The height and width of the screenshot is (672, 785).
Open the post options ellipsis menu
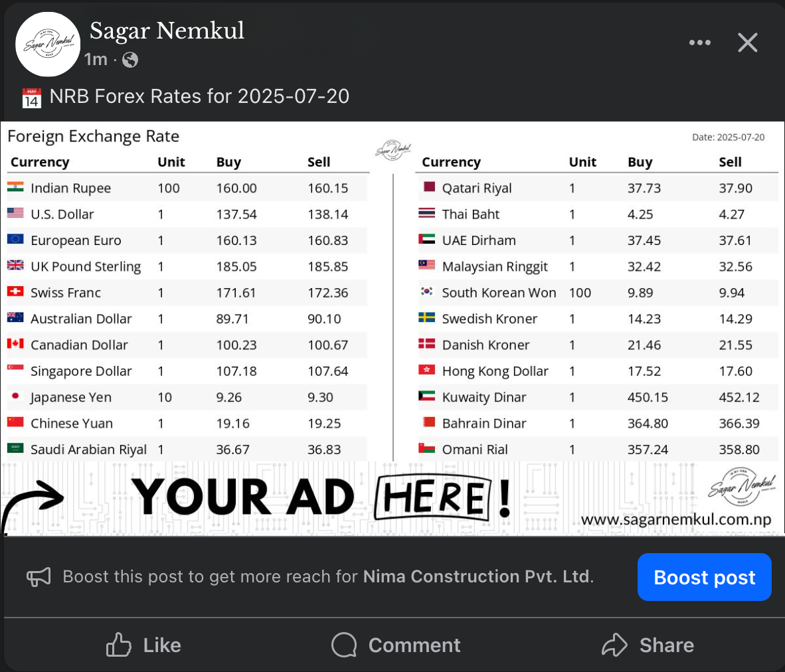pyautogui.click(x=700, y=42)
